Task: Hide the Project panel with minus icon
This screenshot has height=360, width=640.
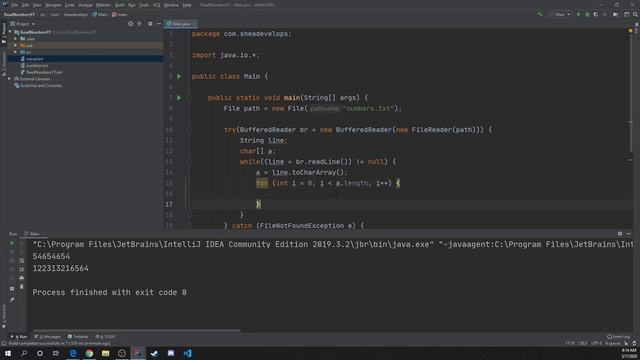Action: [x=159, y=24]
